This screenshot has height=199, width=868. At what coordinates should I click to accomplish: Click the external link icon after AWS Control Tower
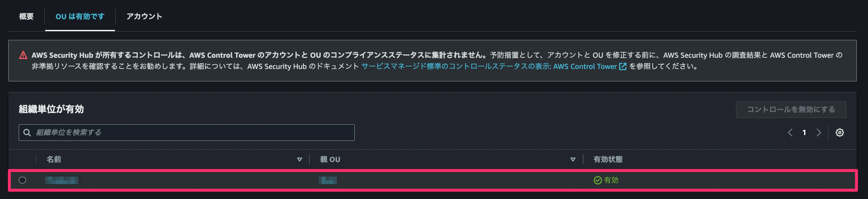623,66
